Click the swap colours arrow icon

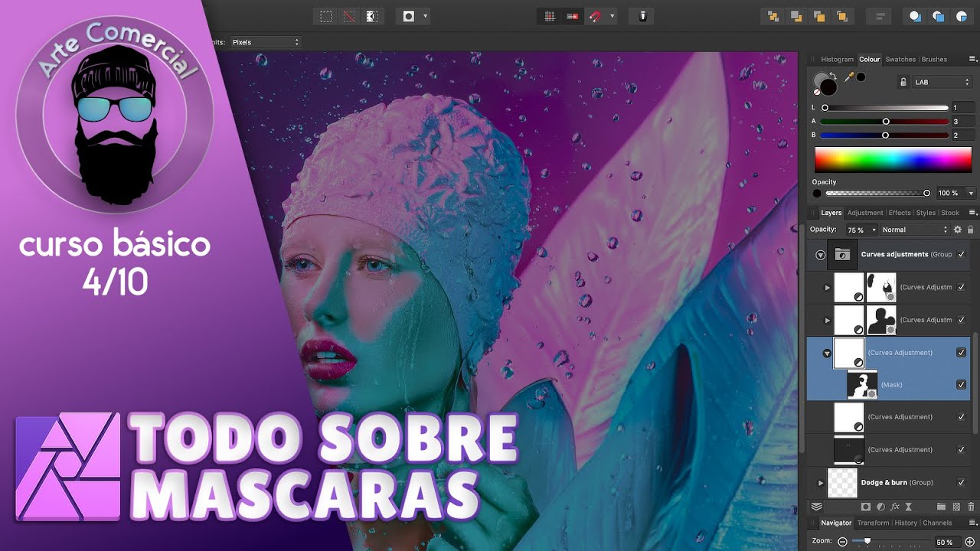pos(834,75)
